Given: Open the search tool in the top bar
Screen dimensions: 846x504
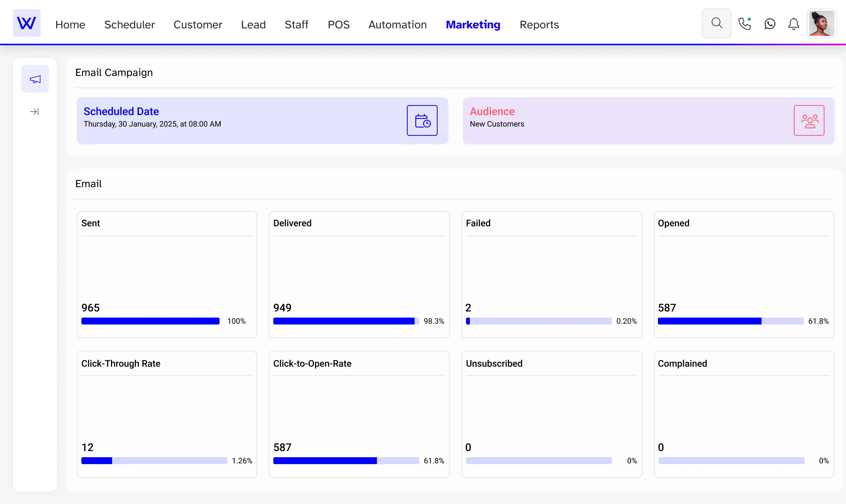Looking at the screenshot, I should [x=716, y=23].
